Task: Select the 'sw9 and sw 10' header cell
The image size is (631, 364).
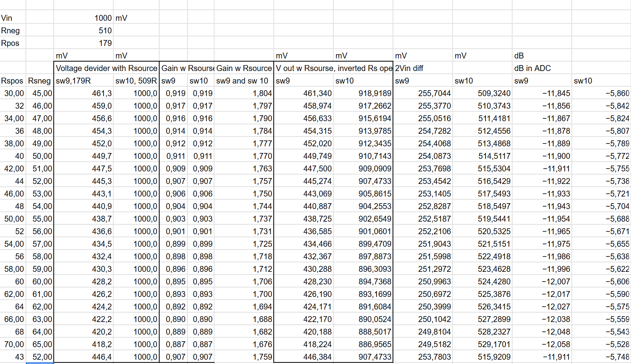Action: [244, 81]
